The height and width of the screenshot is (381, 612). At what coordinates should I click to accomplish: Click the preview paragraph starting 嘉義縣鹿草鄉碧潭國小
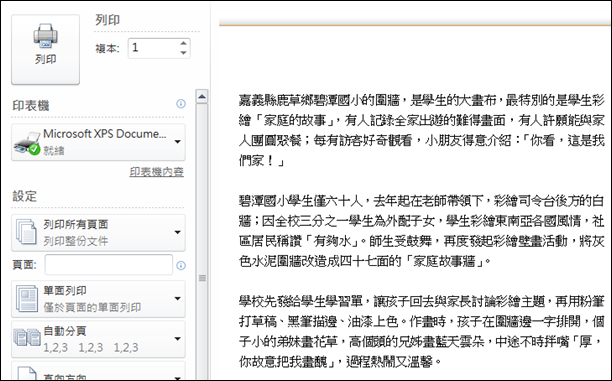click(422, 130)
